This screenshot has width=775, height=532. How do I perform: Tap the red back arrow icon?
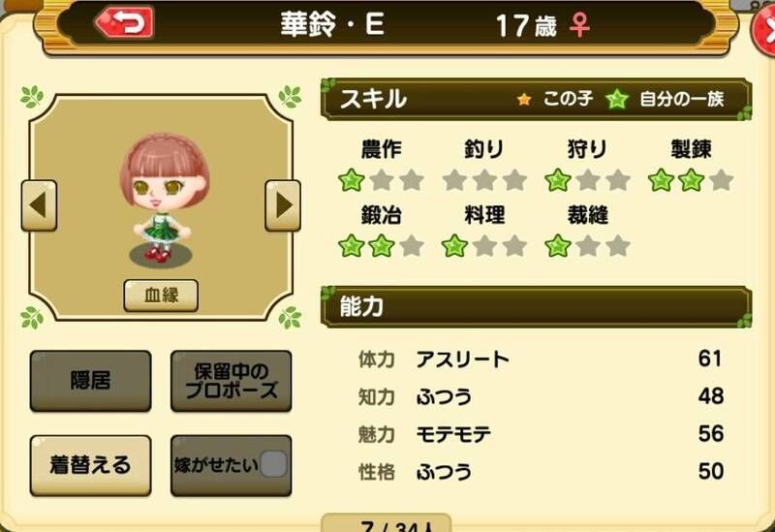(124, 22)
